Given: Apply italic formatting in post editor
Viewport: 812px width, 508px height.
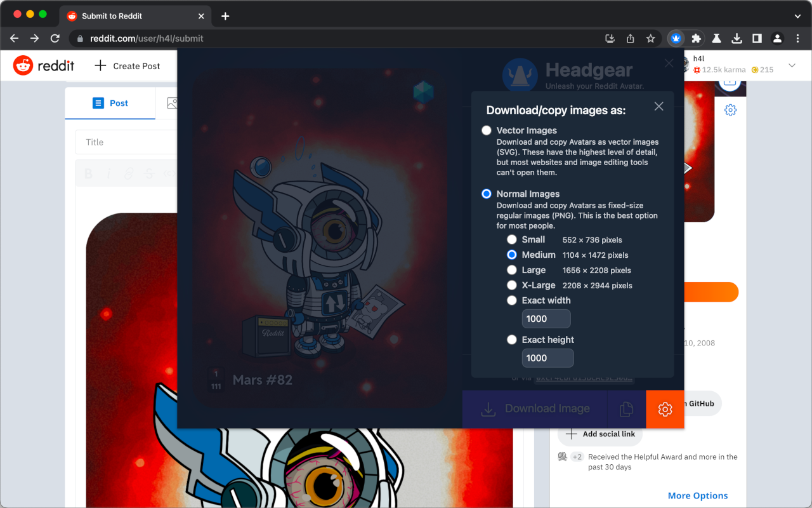Looking at the screenshot, I should (x=109, y=173).
